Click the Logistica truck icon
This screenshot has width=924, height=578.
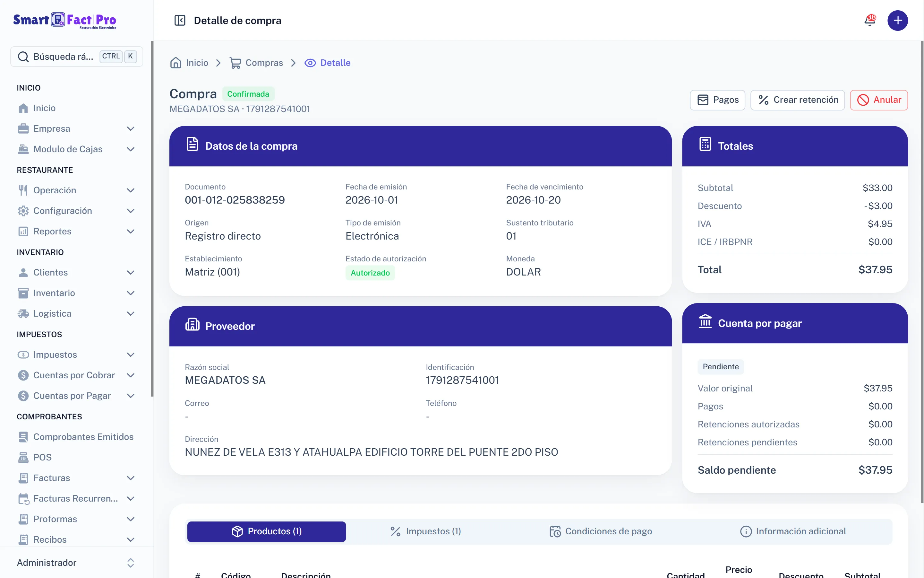[23, 313]
